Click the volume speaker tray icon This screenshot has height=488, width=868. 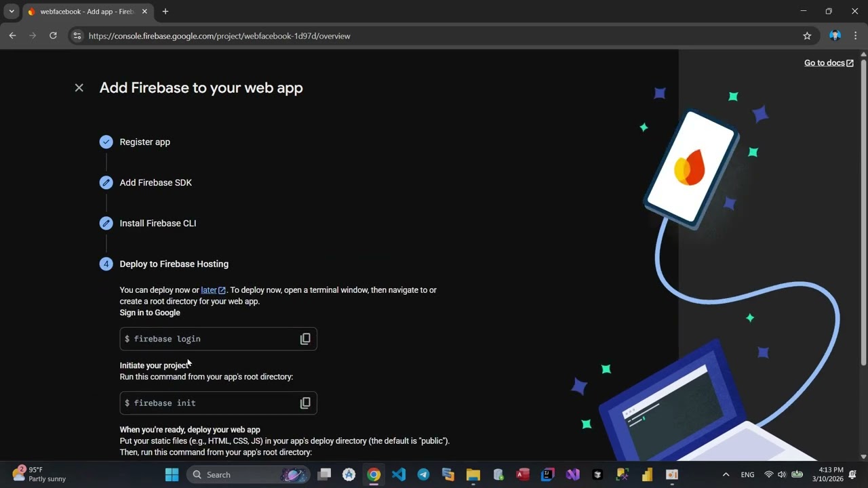click(x=782, y=474)
